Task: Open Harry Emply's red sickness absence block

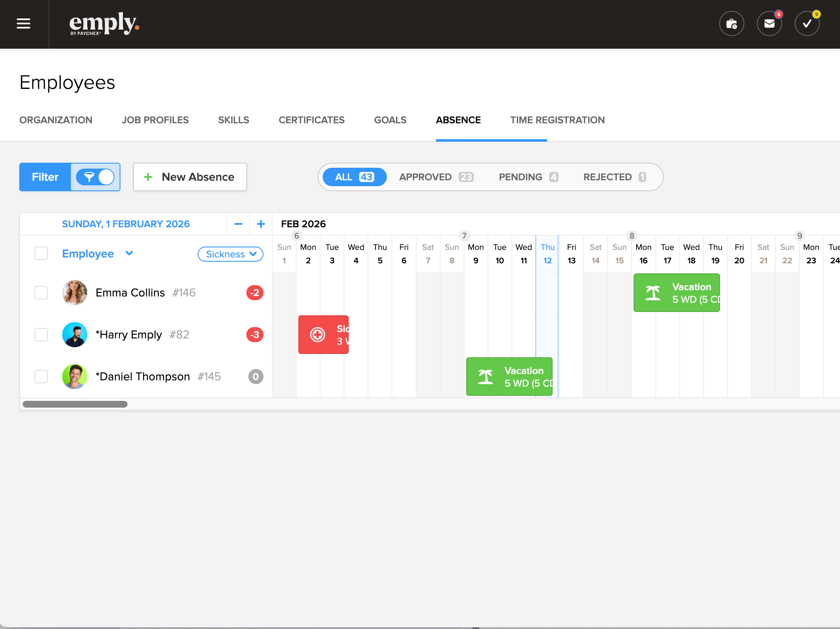Action: pyautogui.click(x=323, y=335)
